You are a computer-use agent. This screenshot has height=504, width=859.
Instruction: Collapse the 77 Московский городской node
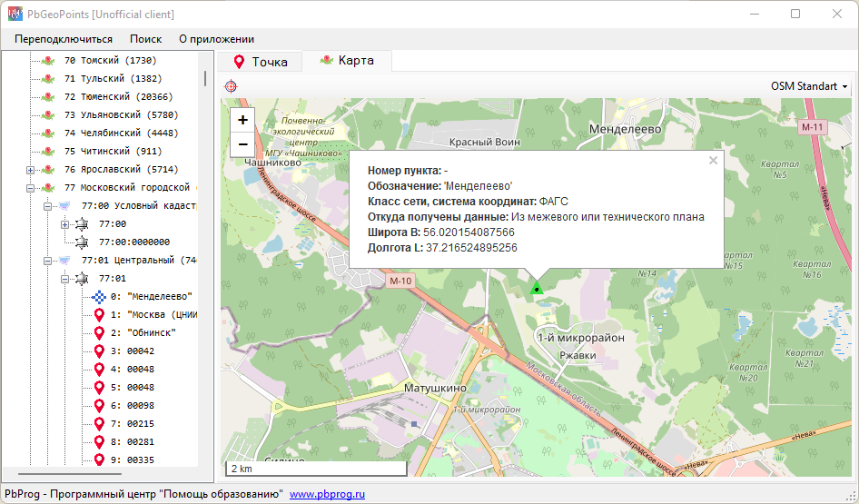(31, 188)
